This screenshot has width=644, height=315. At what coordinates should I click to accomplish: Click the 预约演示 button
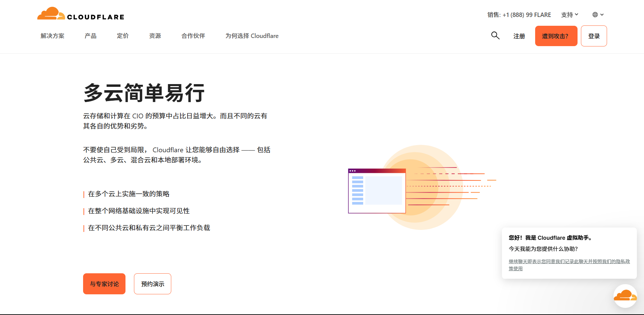point(152,284)
